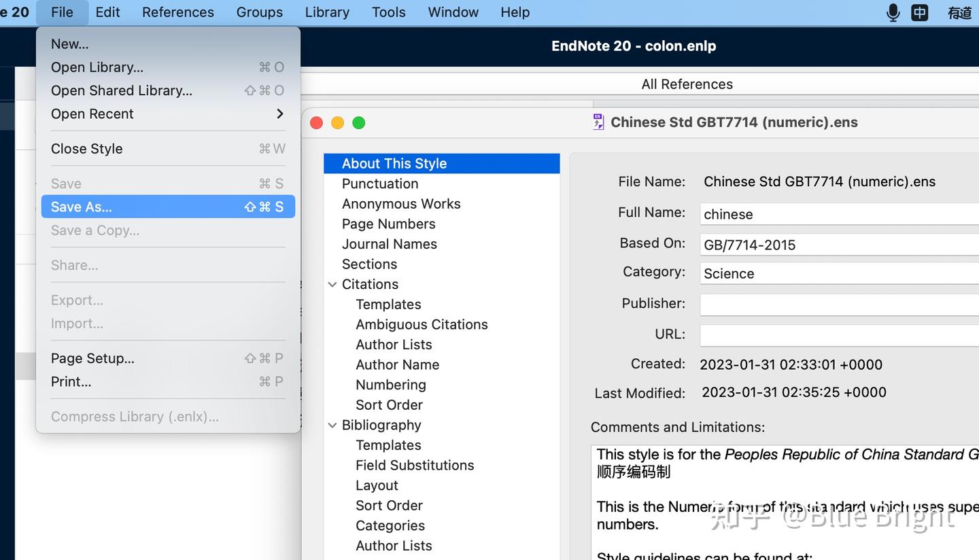Choose "Close Style" in the File menu
The image size is (979, 560).
86,149
